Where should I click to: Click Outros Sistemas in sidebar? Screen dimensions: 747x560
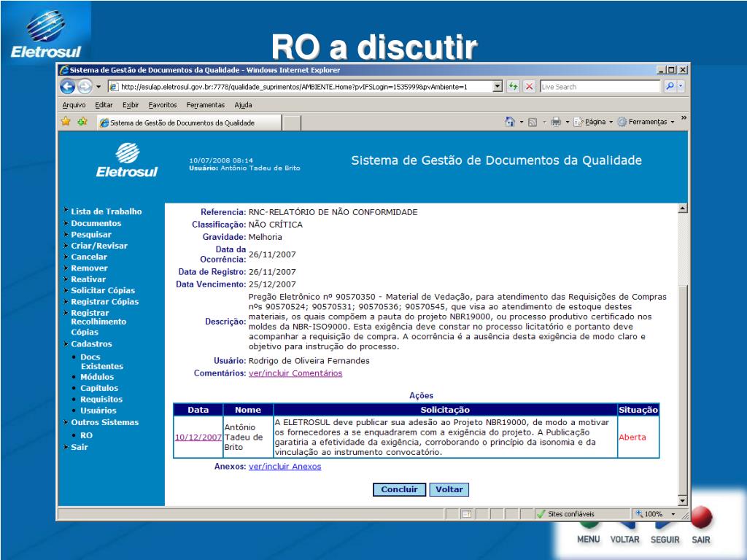105,422
